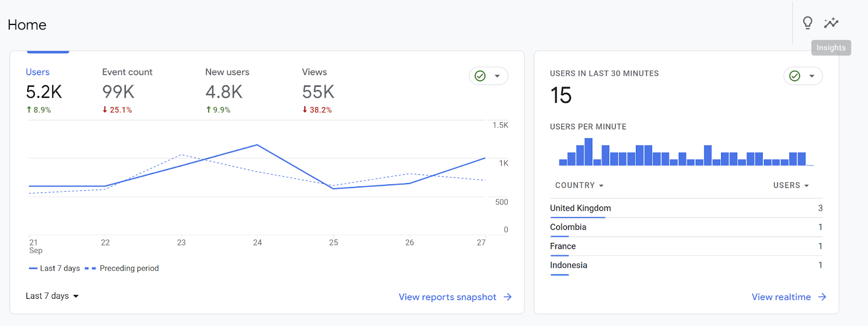Expand realtime card status dropdown arrow
Image resolution: width=868 pixels, height=326 pixels.
(812, 76)
